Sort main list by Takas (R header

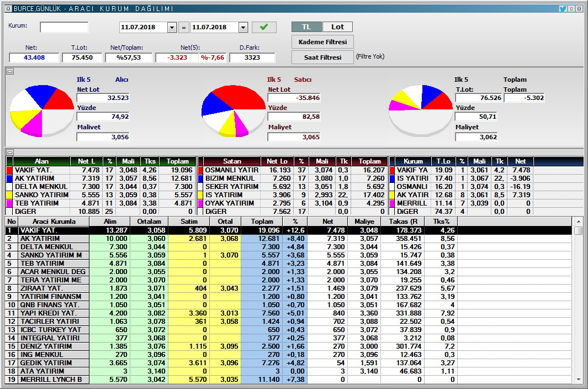point(402,222)
